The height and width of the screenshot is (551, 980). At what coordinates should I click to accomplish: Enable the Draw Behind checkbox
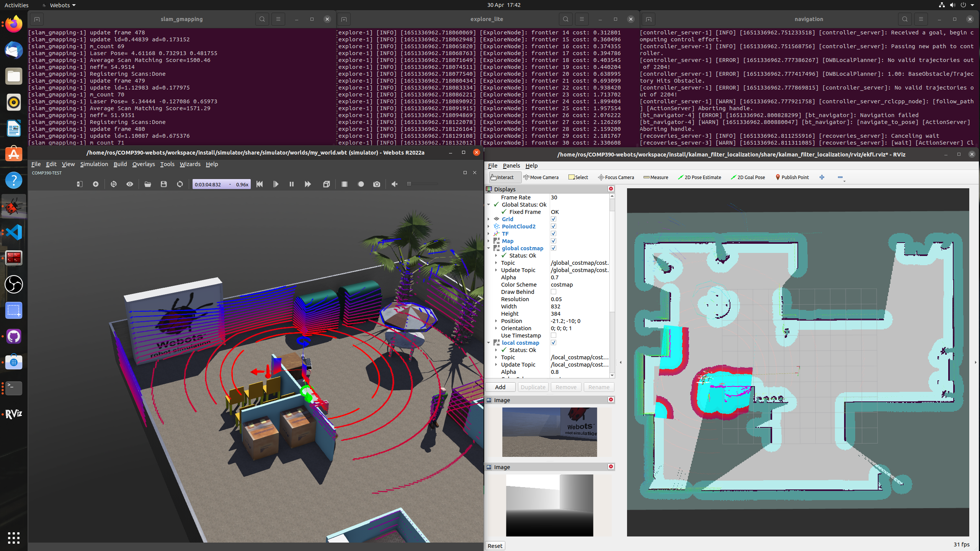[553, 292]
